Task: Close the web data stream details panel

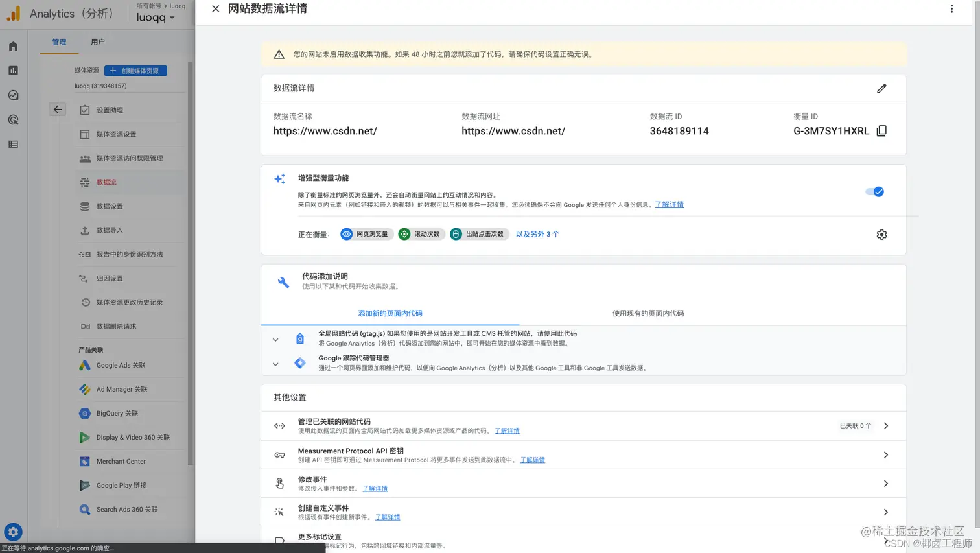Action: coord(216,9)
